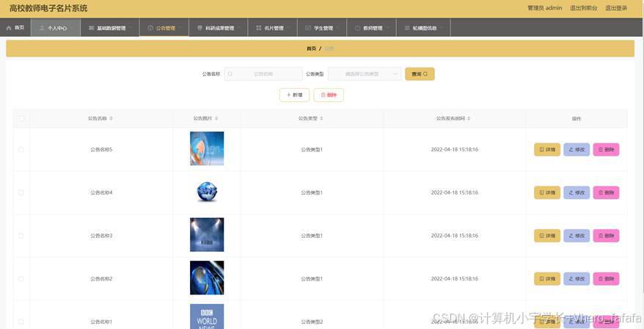Image resolution: width=644 pixels, height=329 pixels.
Task: Open the 轮播图信息 nav tab
Action: [x=423, y=28]
